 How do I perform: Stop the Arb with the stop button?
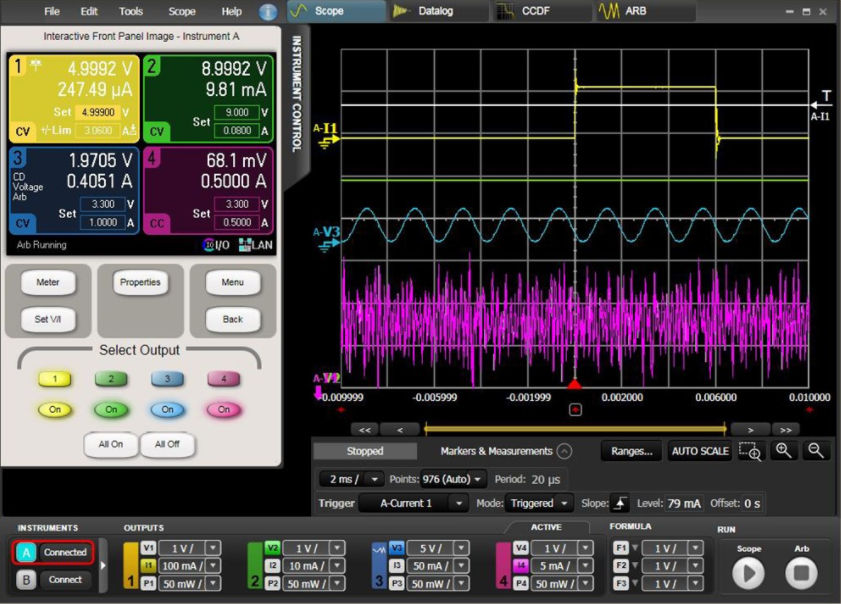pos(801,573)
